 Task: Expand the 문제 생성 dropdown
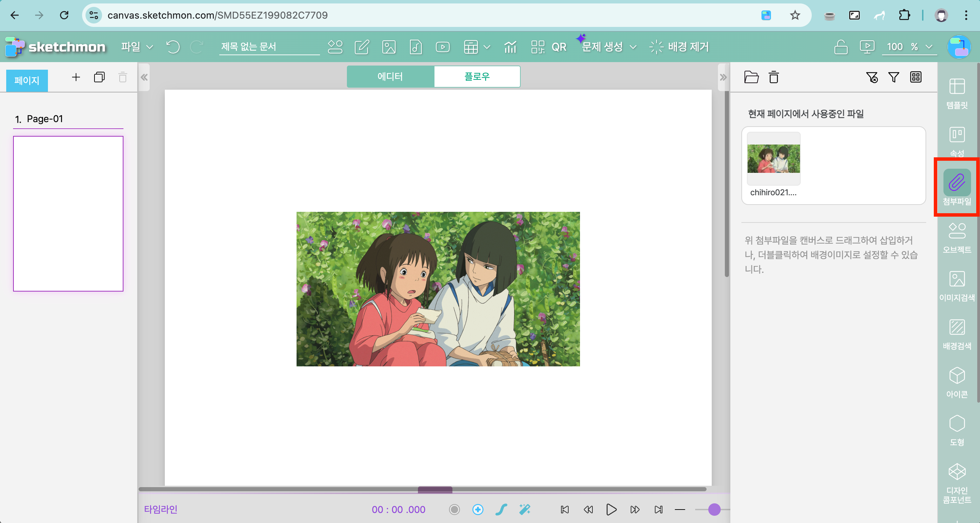click(x=609, y=47)
